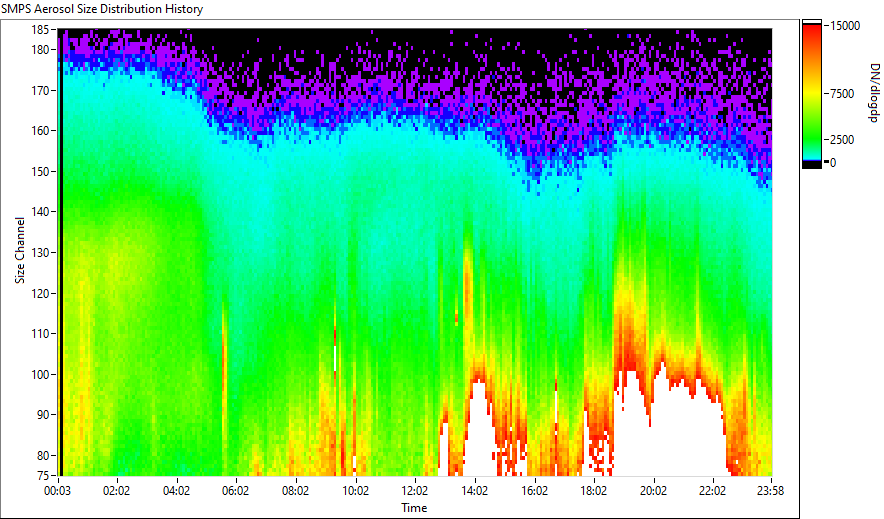Click the 100 size channel tick label
The height and width of the screenshot is (519, 884).
[x=42, y=375]
